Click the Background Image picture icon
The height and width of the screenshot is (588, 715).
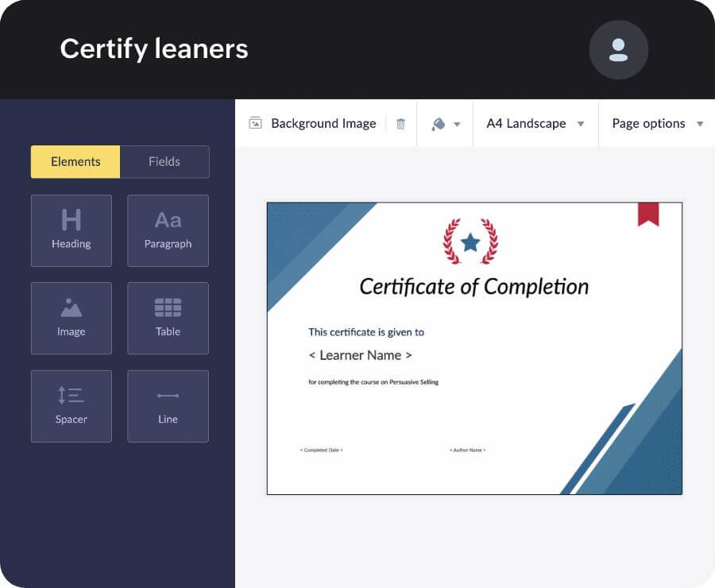point(256,123)
